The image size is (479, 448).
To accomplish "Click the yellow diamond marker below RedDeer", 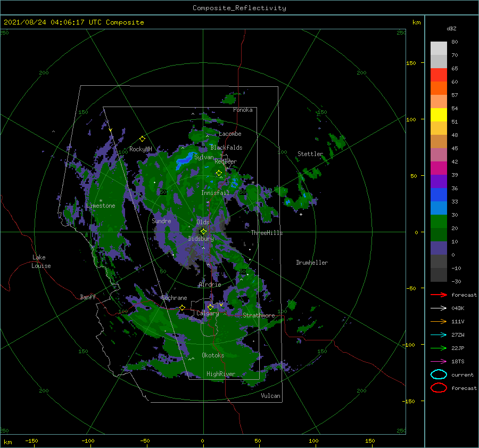I will point(219,173).
